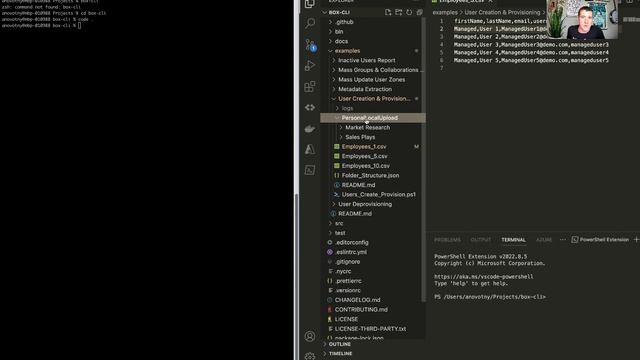Expand the User Deprovisioning folder
Image resolution: width=640 pixels, height=360 pixels.
click(x=334, y=204)
